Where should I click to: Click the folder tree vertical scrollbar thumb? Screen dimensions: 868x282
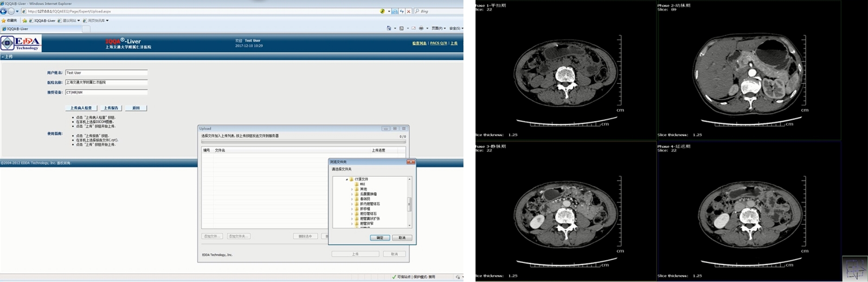(x=409, y=204)
